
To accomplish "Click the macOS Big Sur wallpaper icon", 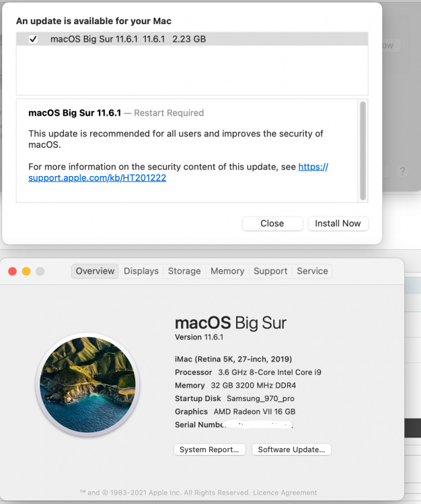I will click(x=87, y=385).
